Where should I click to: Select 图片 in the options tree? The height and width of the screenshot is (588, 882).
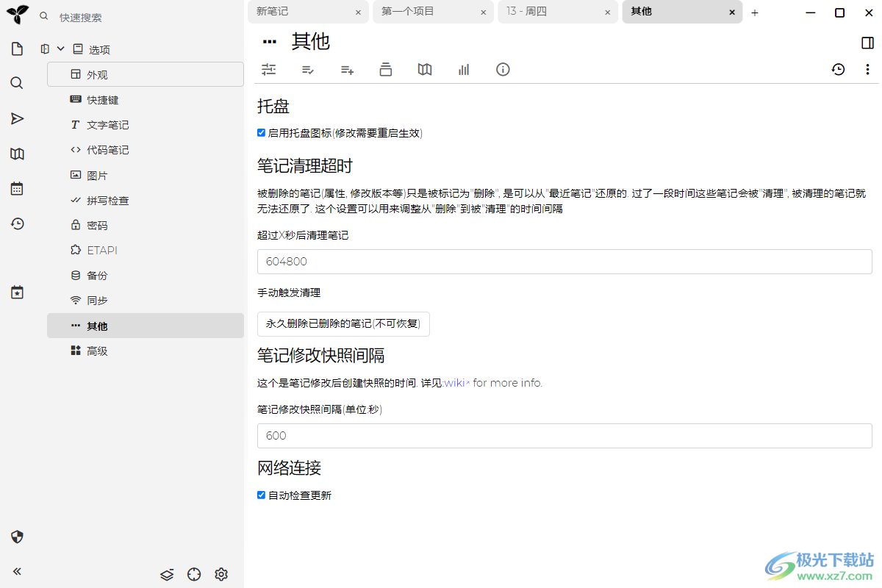(x=146, y=176)
